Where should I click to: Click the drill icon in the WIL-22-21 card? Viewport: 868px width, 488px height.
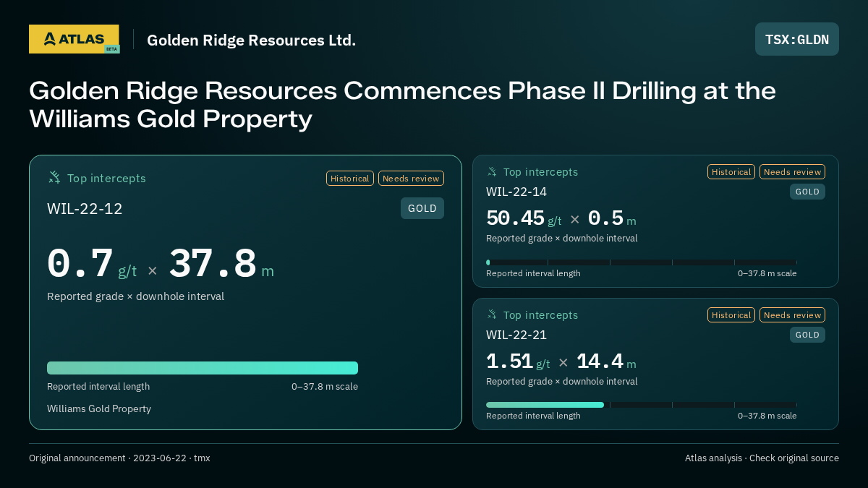(x=492, y=315)
